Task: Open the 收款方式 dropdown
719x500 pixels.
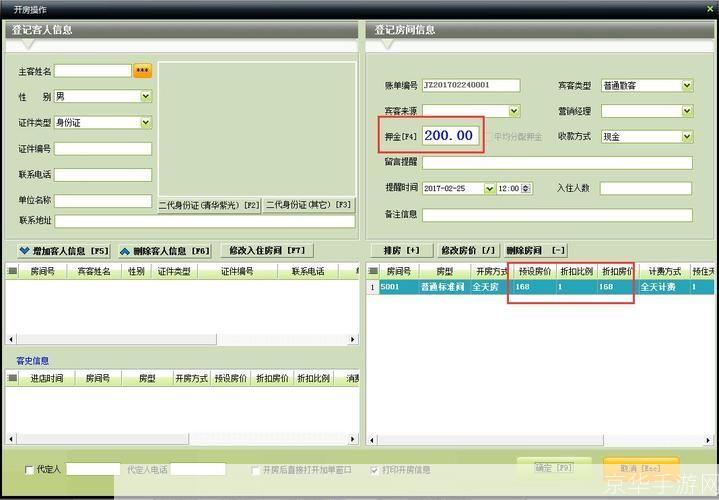Action: coord(686,136)
